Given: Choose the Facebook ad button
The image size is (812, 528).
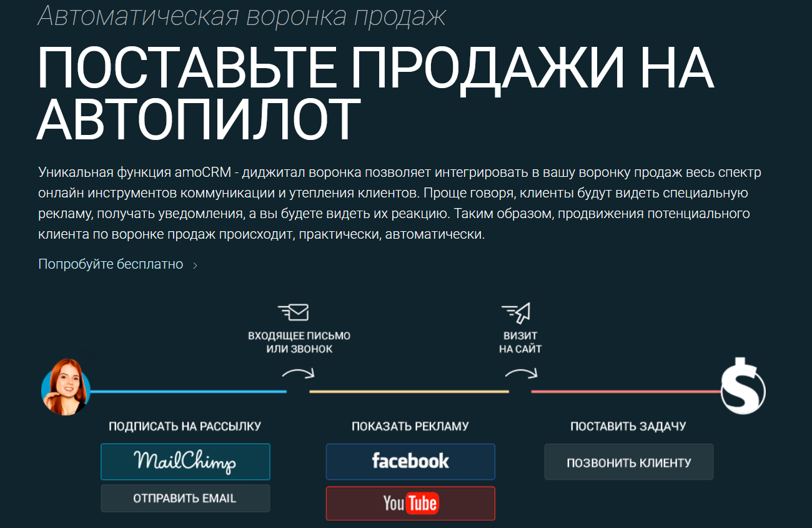Looking at the screenshot, I should (410, 462).
